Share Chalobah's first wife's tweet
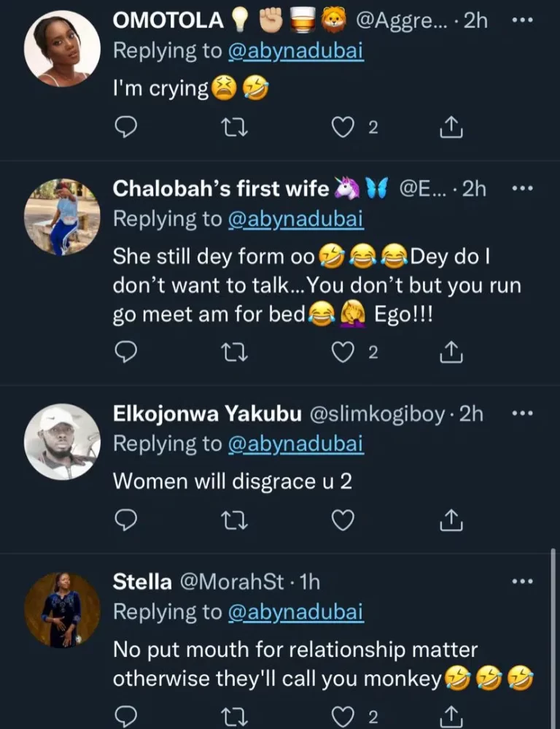This screenshot has height=729, width=560. tap(451, 353)
